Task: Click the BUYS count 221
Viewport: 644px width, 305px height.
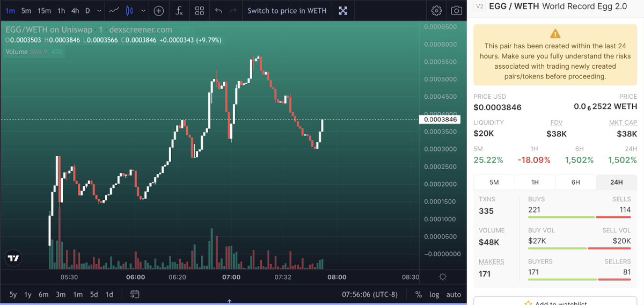Action: 534,209
